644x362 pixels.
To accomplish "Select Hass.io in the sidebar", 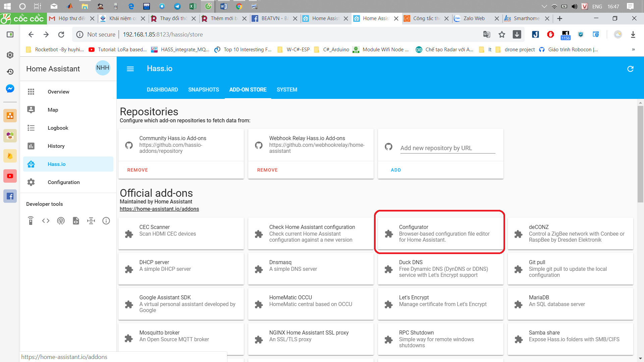I will coord(68,164).
